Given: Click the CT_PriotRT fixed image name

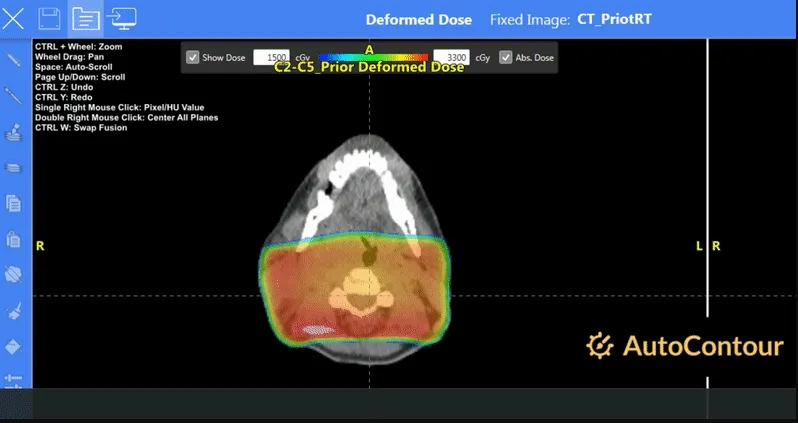Looking at the screenshot, I should point(614,19).
